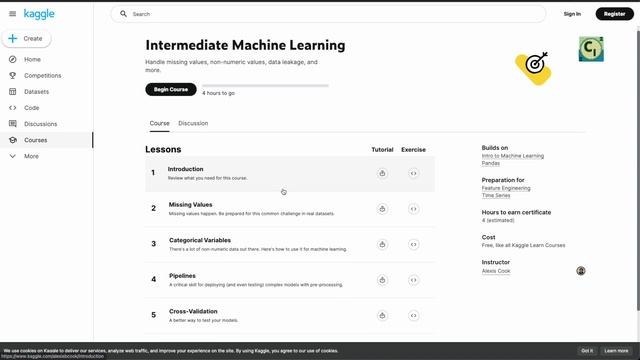
Task: Focus the Search input field
Action: (x=328, y=14)
